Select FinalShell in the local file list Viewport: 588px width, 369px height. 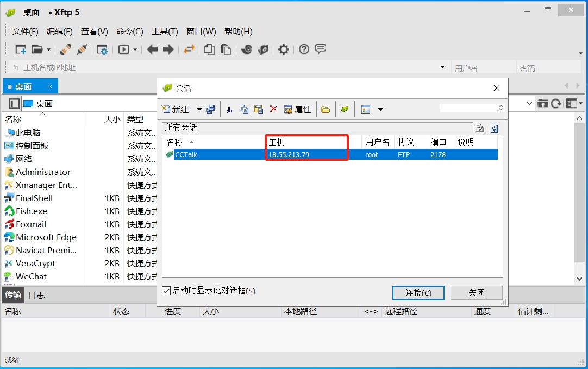pyautogui.click(x=34, y=198)
